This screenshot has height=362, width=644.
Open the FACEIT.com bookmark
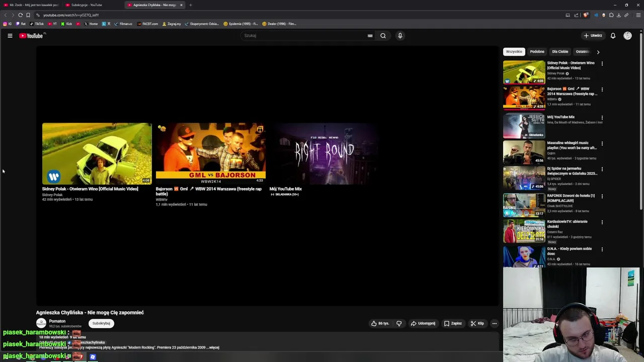(x=147, y=24)
